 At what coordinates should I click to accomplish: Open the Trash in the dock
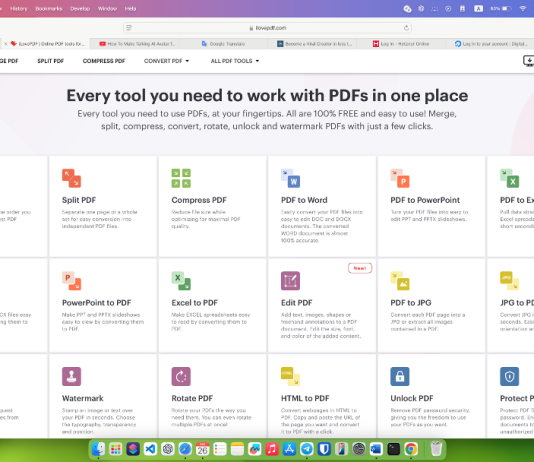[x=436, y=449]
